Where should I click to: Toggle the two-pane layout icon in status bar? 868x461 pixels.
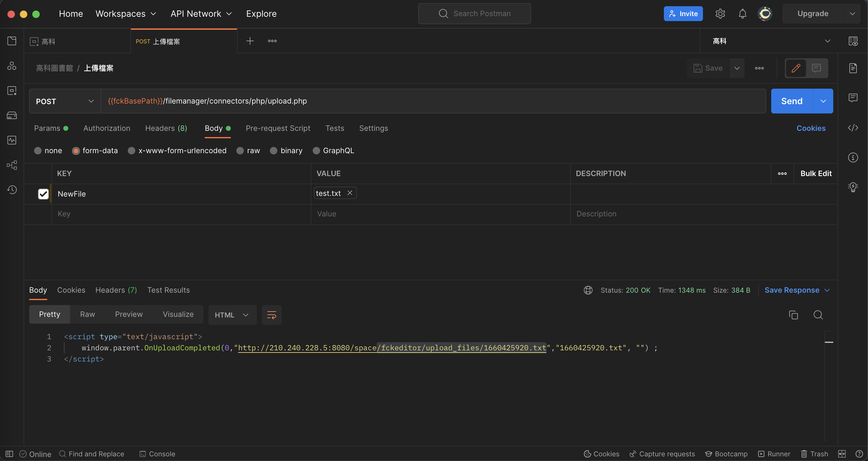(842, 454)
